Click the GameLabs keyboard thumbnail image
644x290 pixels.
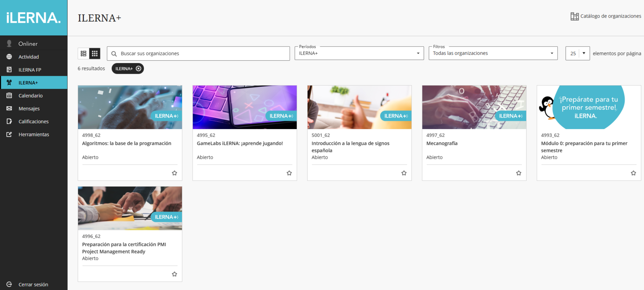click(245, 107)
